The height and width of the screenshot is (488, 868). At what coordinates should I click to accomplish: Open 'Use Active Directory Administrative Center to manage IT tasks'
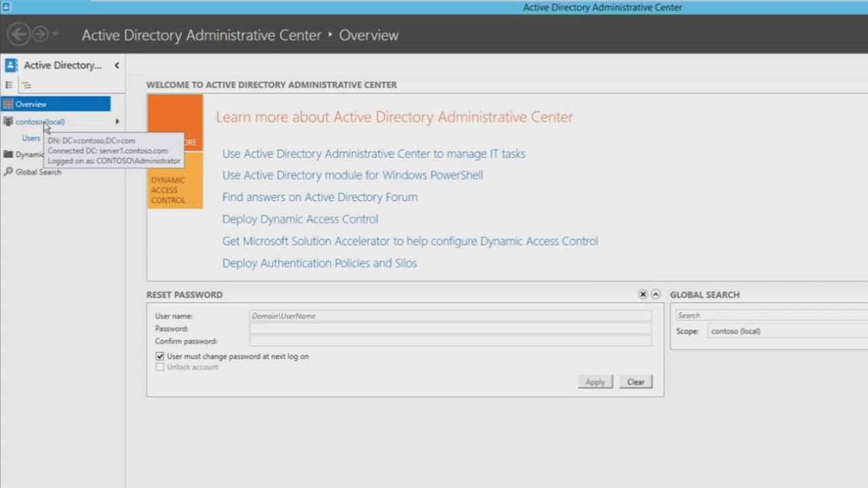(374, 154)
